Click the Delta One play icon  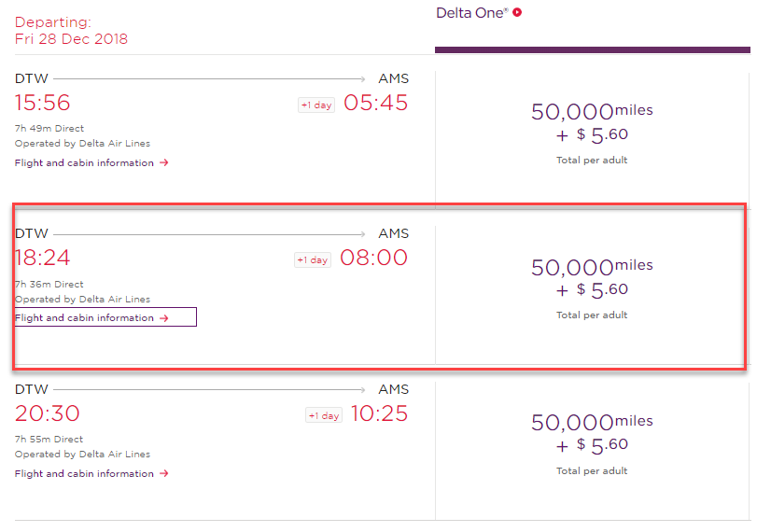[x=517, y=13]
